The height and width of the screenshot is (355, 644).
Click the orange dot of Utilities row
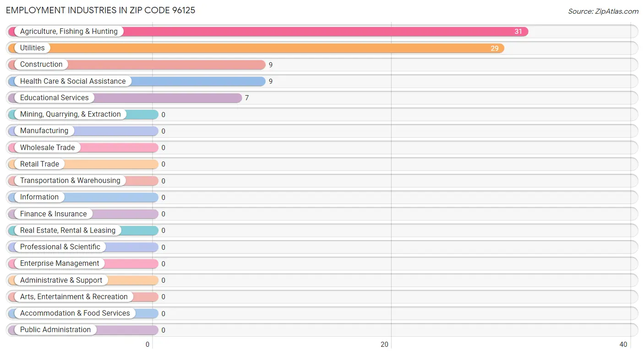tap(13, 48)
